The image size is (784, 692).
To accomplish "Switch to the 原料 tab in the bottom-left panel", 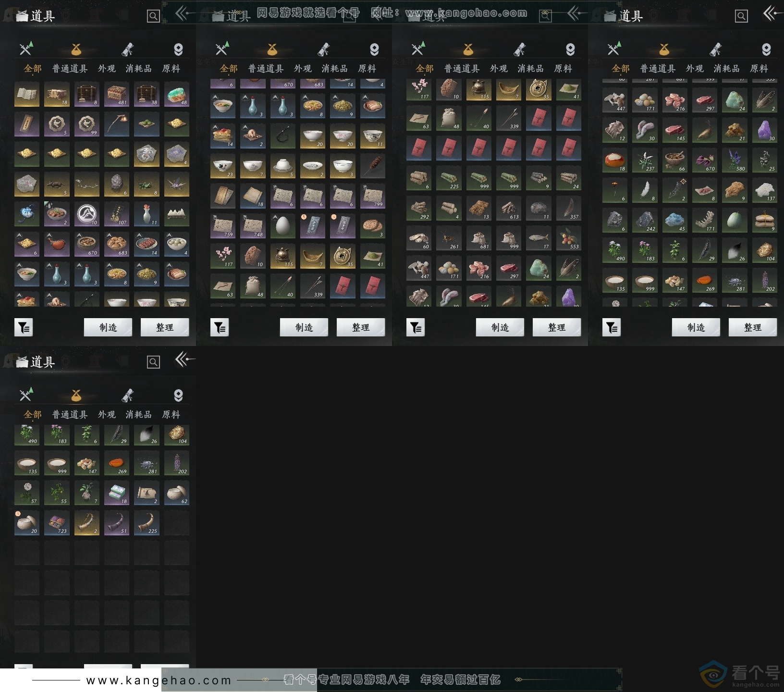I will (x=171, y=414).
